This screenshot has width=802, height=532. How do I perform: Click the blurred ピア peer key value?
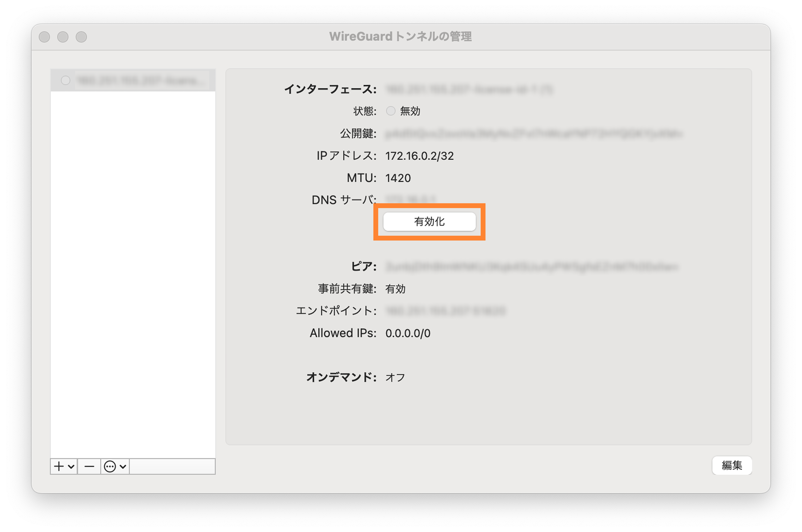[x=532, y=267]
